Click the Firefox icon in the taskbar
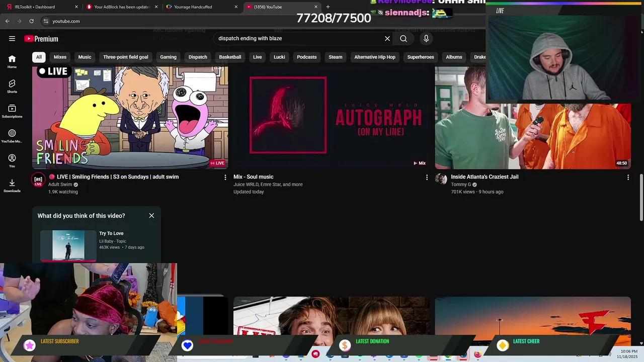Image resolution: width=644 pixels, height=362 pixels. (x=477, y=354)
